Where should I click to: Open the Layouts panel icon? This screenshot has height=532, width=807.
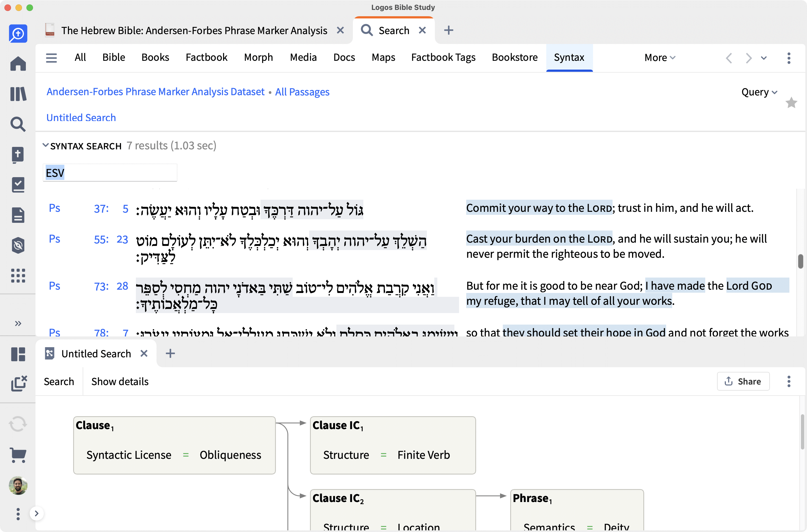pos(18,354)
